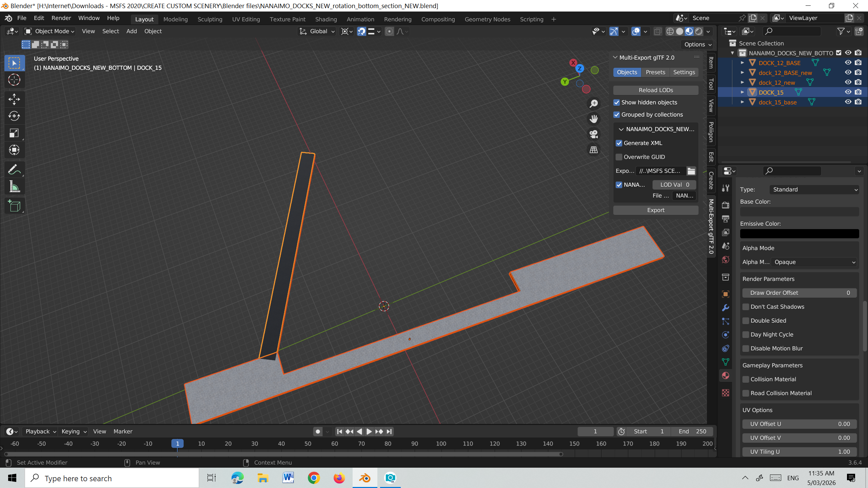This screenshot has height=488, width=868.
Task: Click the Emissive Color swatch
Action: [800, 234]
